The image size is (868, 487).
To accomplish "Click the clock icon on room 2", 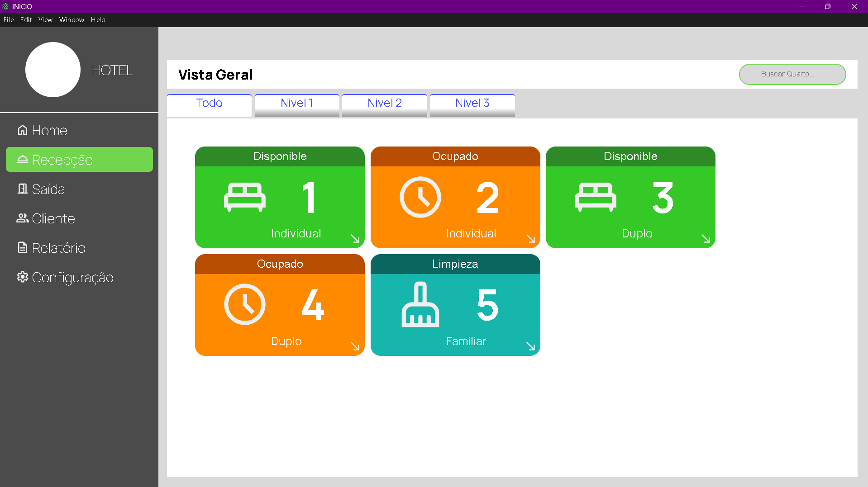I will click(420, 197).
